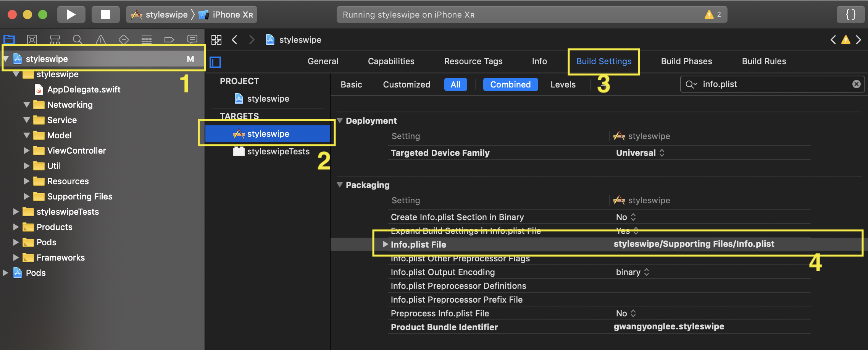The height and width of the screenshot is (350, 868).
Task: Open the related items grid icon
Action: [x=216, y=40]
